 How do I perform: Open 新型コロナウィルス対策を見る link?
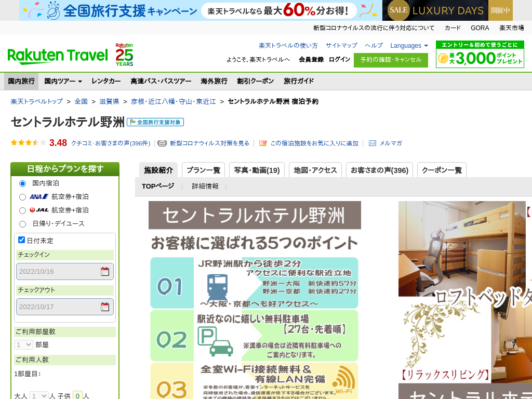(x=210, y=143)
